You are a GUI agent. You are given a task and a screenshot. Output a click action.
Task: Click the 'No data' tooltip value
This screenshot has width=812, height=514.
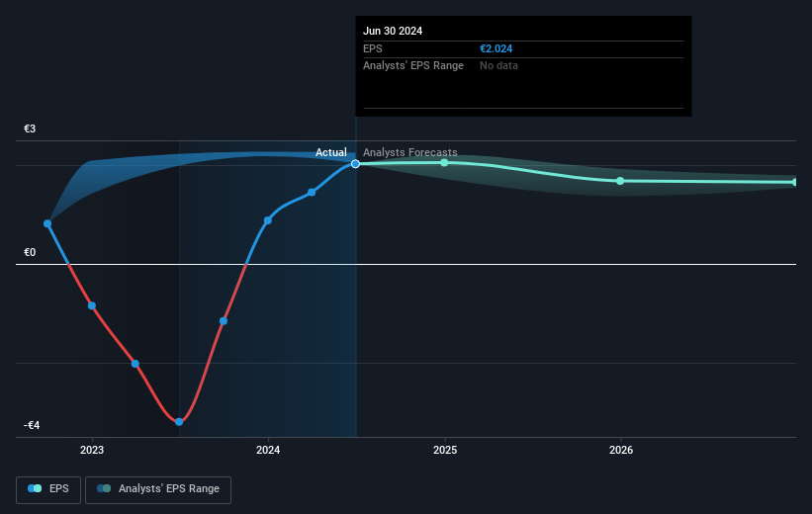point(498,65)
